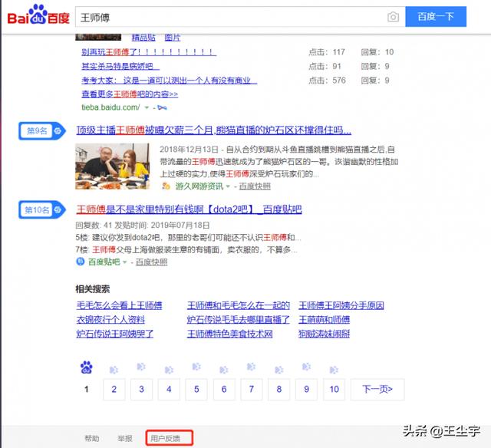Expand dropdown arrow beside 游久网游资讯
This screenshot has height=448, width=491.
[x=229, y=186]
